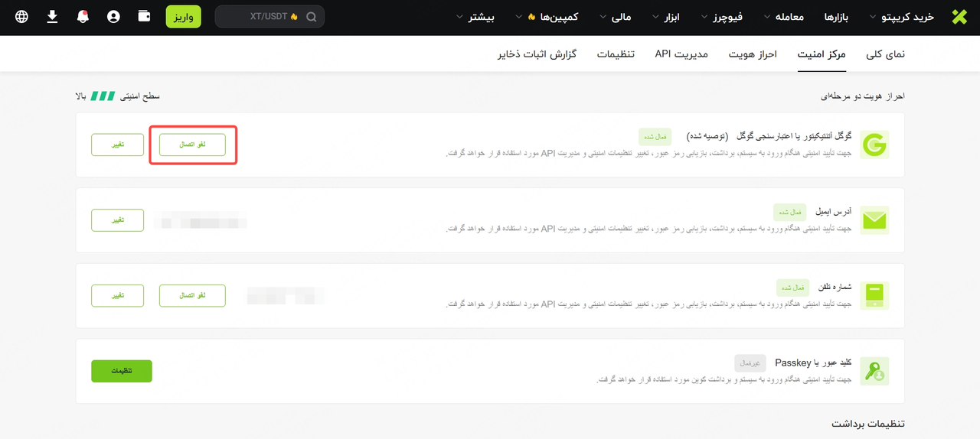This screenshot has height=439, width=980.
Task: Click the green واریز deposit button
Action: 183,17
